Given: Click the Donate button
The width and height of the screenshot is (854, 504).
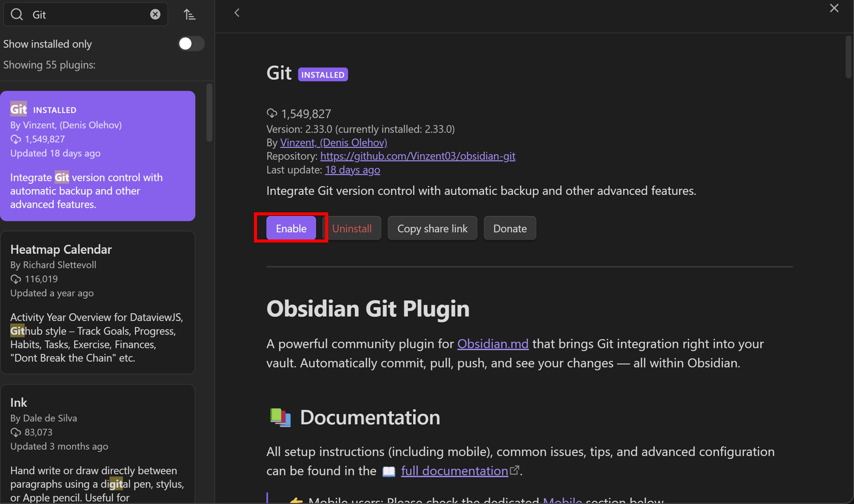Looking at the screenshot, I should (x=509, y=228).
